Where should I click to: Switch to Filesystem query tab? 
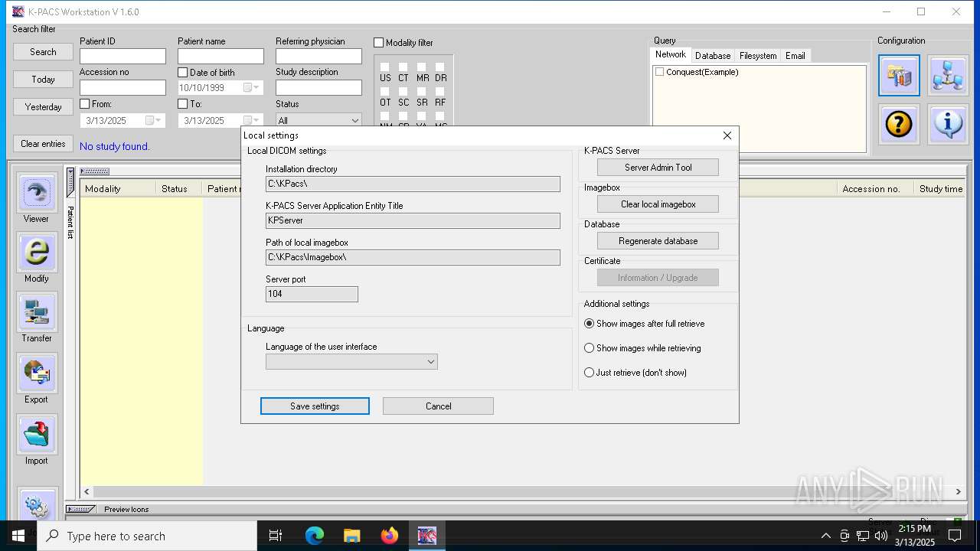click(x=758, y=56)
